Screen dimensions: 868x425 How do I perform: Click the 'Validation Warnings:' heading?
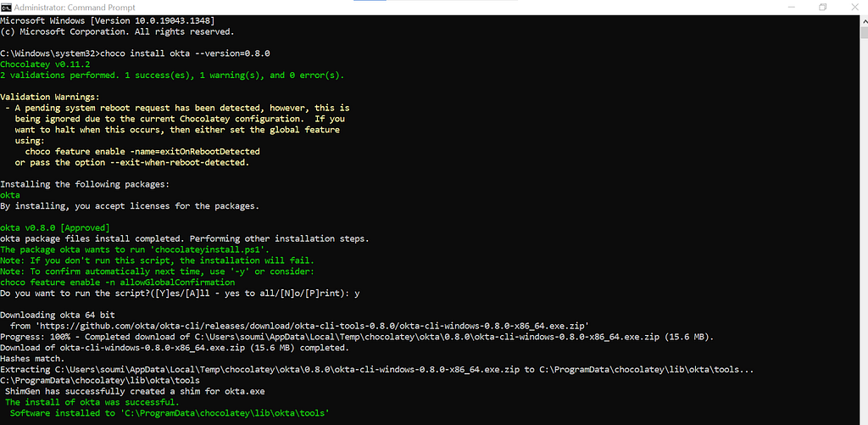tap(50, 97)
